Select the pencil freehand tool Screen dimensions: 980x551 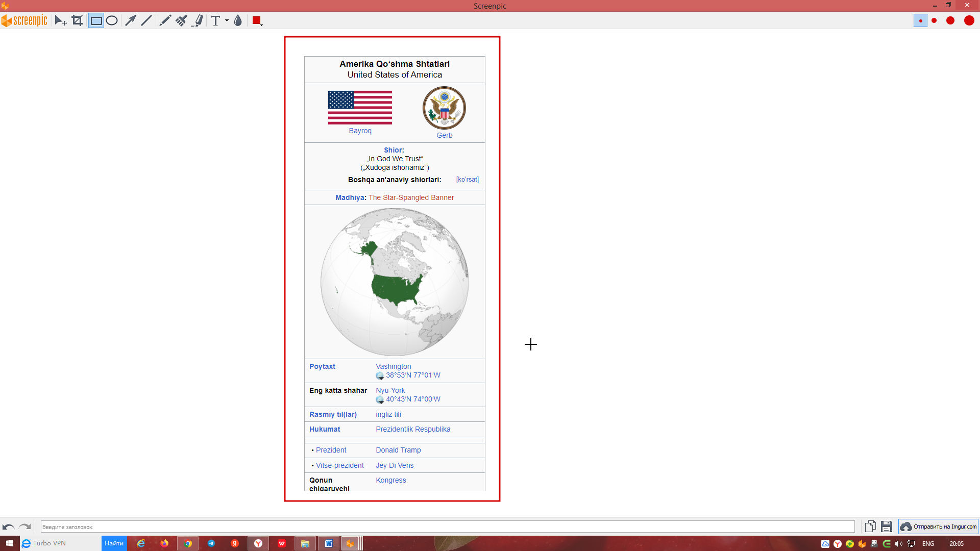click(x=165, y=21)
